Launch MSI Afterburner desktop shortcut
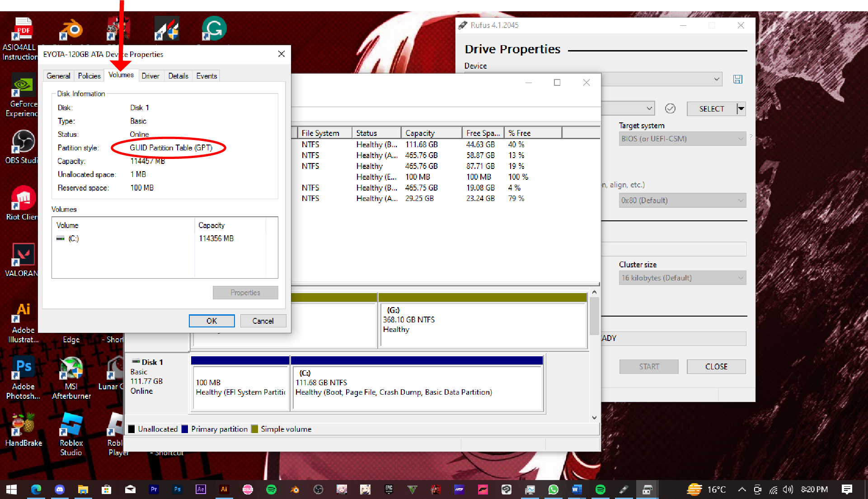 pyautogui.click(x=71, y=378)
